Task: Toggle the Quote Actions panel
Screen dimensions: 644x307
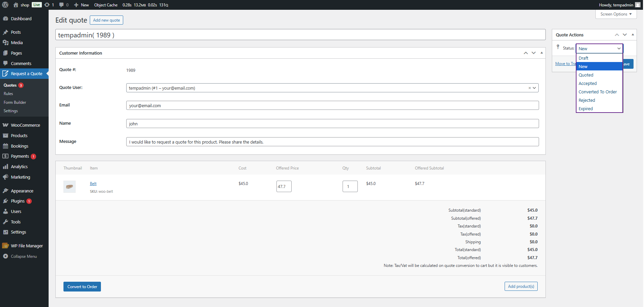Action: (633, 35)
